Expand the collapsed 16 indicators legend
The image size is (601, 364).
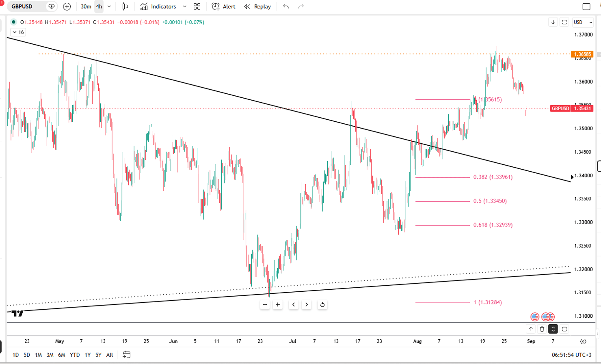tap(18, 32)
